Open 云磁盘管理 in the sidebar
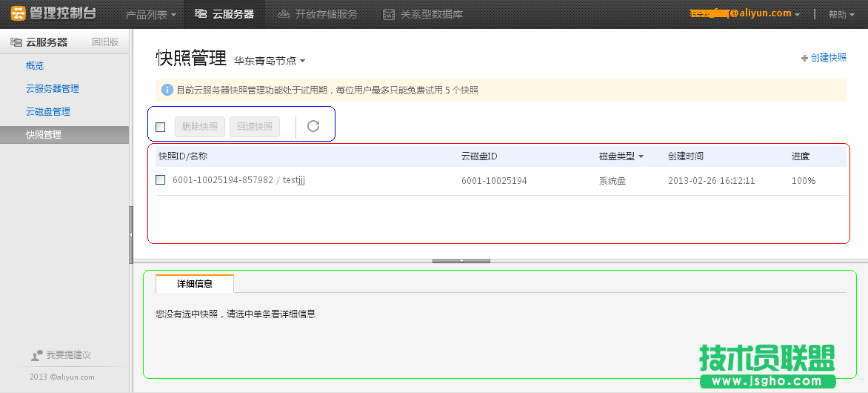Screen dimensions: 868x393 48,112
